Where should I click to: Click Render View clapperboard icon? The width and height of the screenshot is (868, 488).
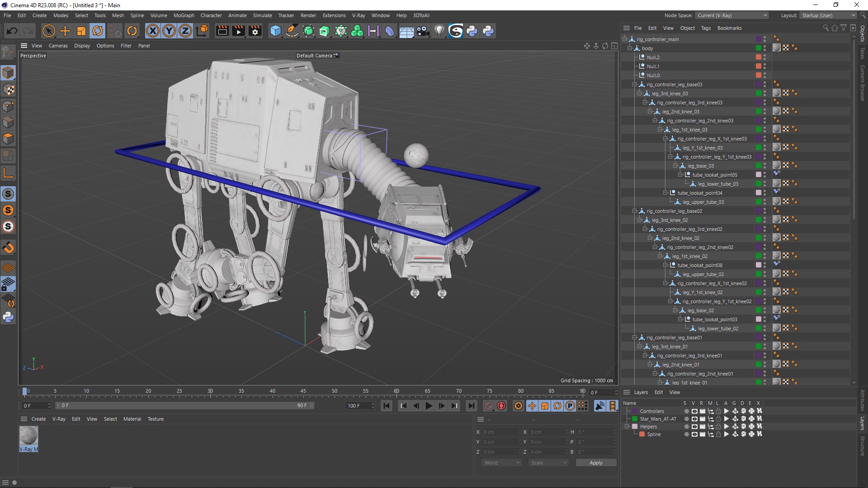click(x=222, y=31)
